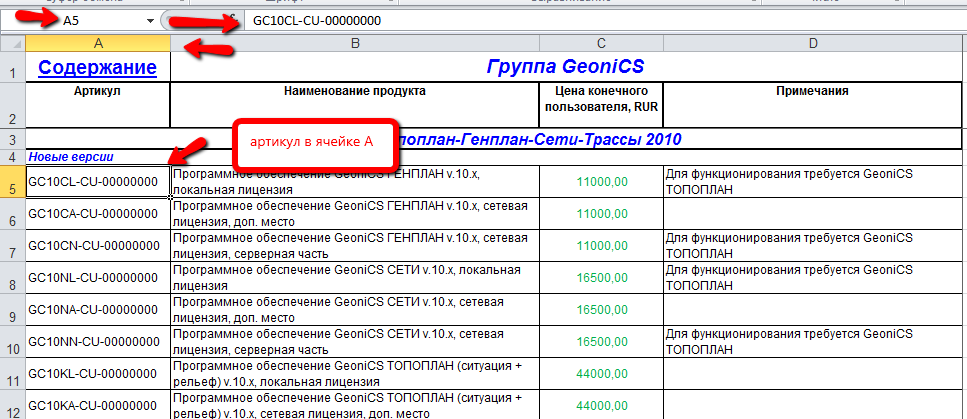Select column D header
Image resolution: width=967 pixels, height=419 pixels.
pyautogui.click(x=813, y=43)
